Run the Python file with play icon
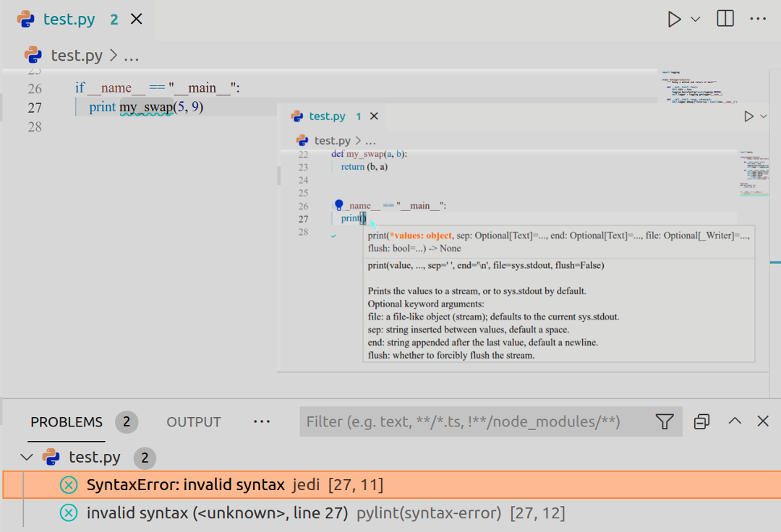This screenshot has height=532, width=781. pyautogui.click(x=674, y=20)
